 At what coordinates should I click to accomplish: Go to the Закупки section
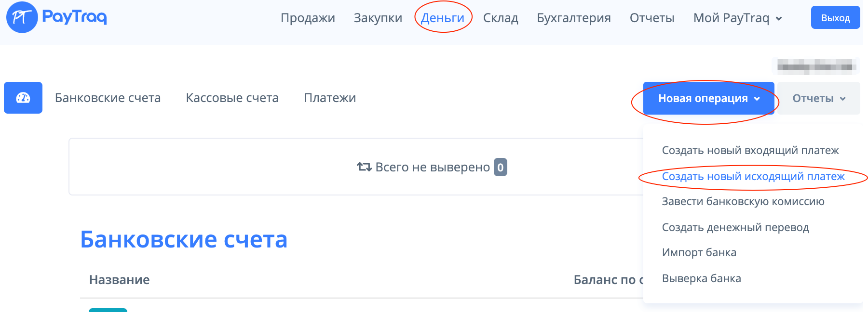[x=378, y=18]
